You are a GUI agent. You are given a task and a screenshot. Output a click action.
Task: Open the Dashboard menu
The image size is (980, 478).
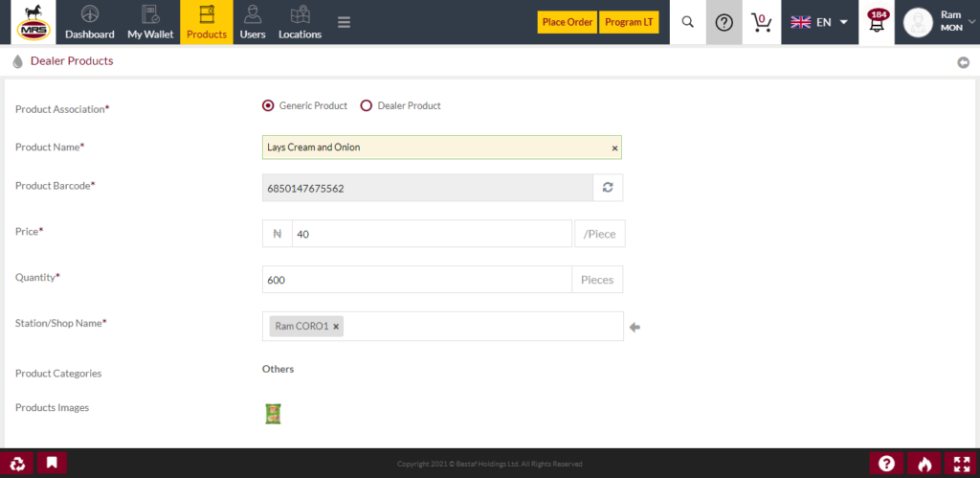coord(89,22)
